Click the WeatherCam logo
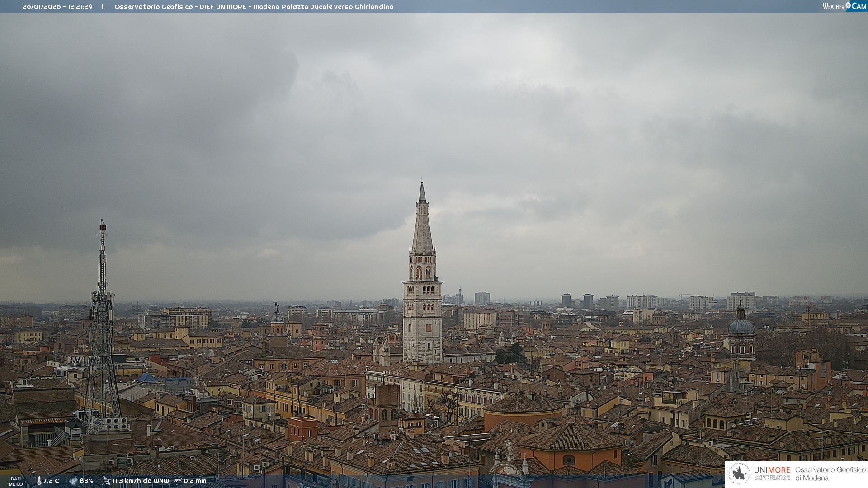The image size is (868, 488). point(844,6)
